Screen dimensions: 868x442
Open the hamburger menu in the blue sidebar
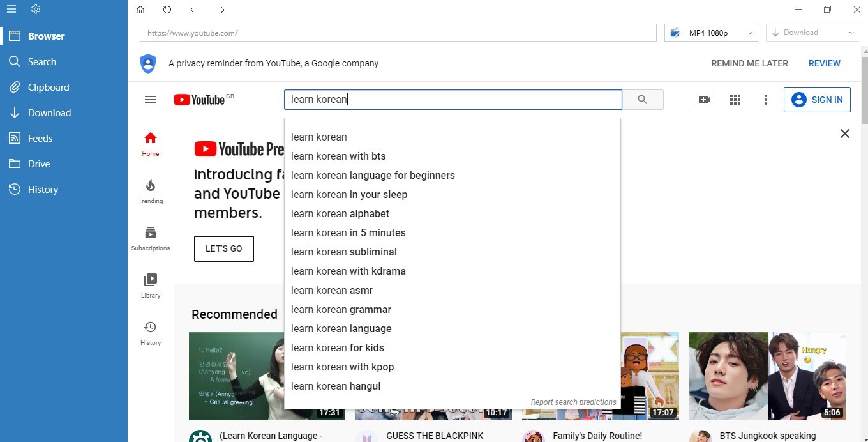[x=11, y=9]
